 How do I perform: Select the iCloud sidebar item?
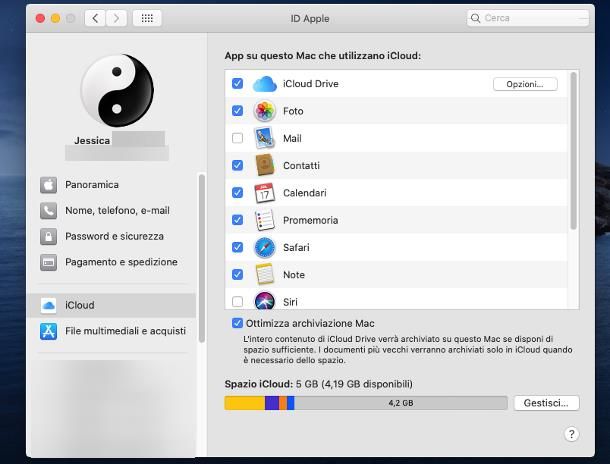coord(111,305)
